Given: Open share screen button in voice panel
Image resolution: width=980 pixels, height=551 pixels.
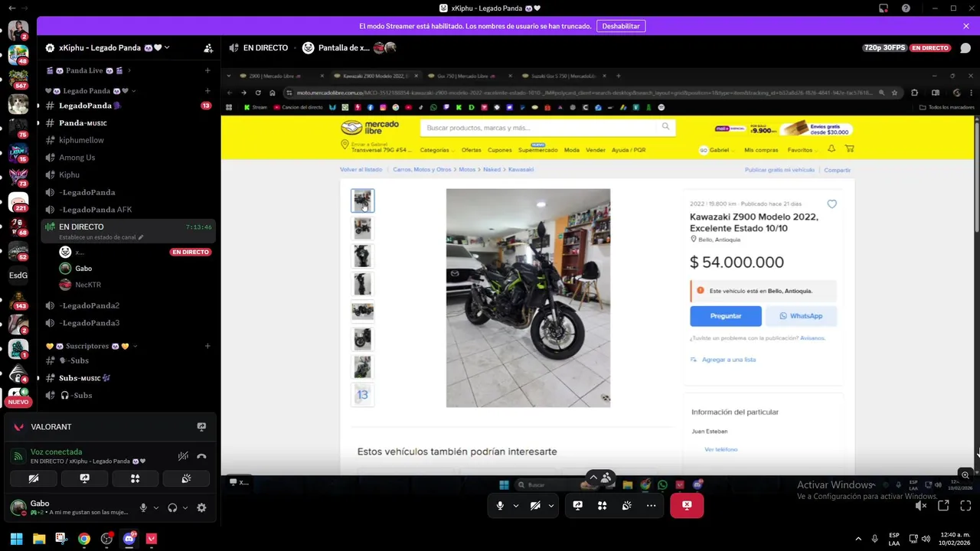Looking at the screenshot, I should point(84,478).
